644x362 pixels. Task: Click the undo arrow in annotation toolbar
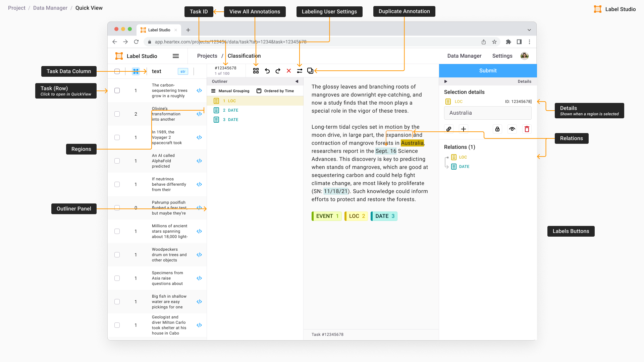(x=267, y=71)
